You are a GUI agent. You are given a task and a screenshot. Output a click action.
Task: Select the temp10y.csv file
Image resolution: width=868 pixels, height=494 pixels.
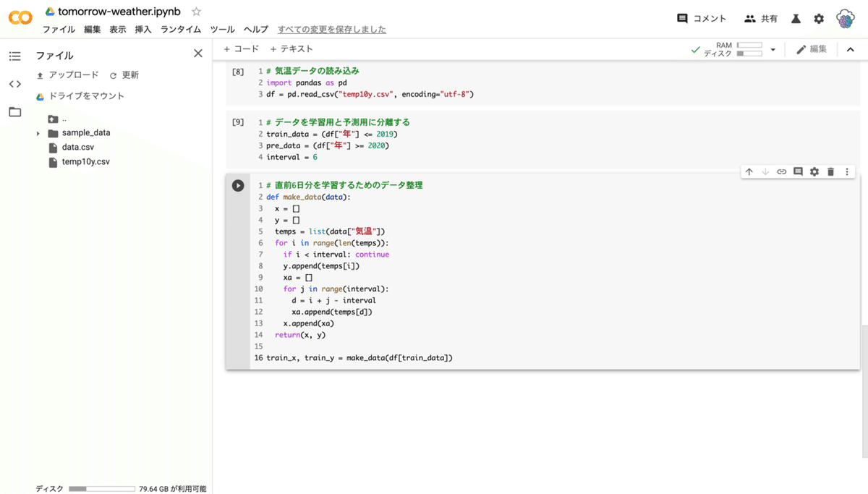pyautogui.click(x=78, y=162)
